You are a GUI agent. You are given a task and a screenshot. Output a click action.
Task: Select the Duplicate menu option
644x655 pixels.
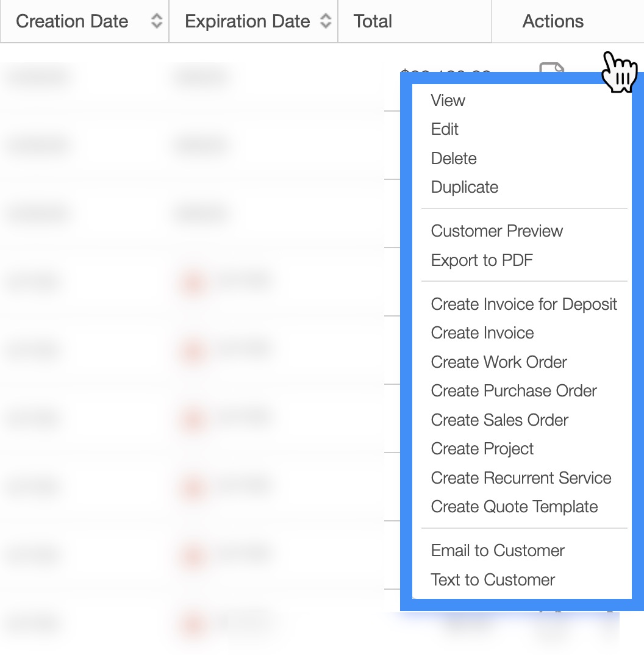click(465, 187)
